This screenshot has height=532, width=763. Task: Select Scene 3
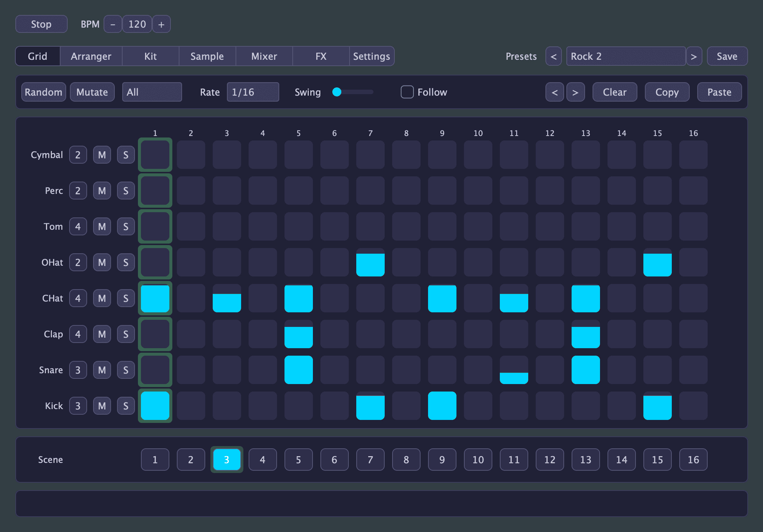click(227, 460)
